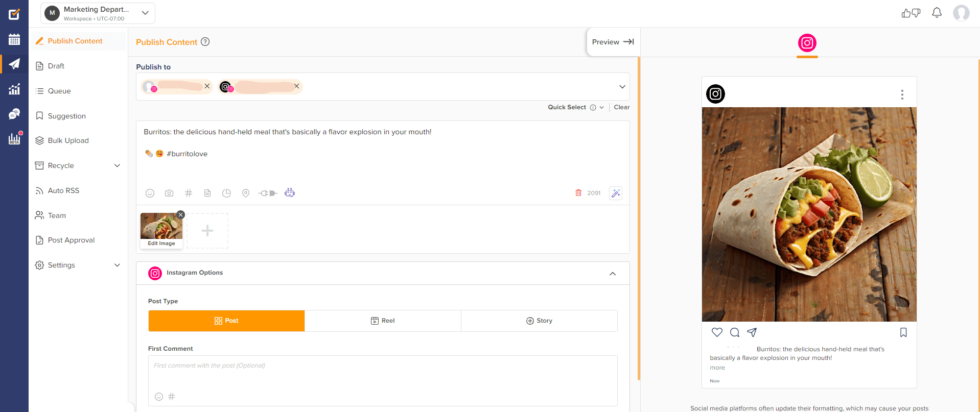Viewport: 980px width, 412px height.
Task: Switch post type to Reel
Action: click(x=383, y=321)
